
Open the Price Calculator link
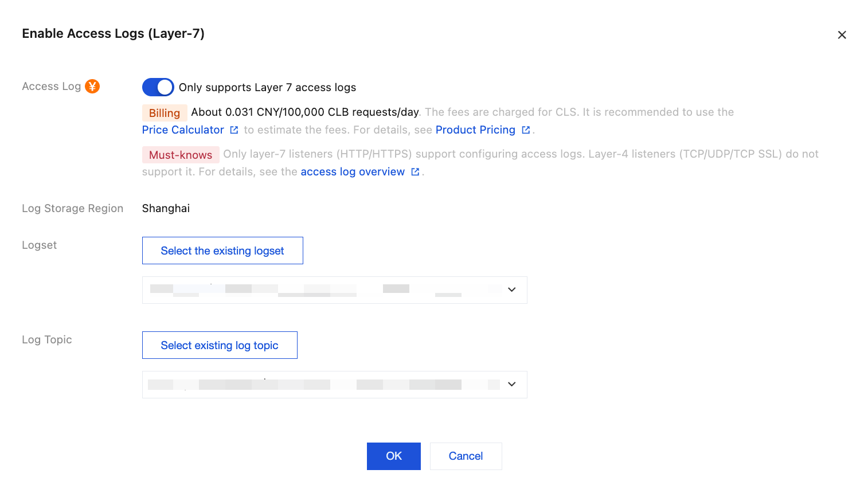(183, 130)
